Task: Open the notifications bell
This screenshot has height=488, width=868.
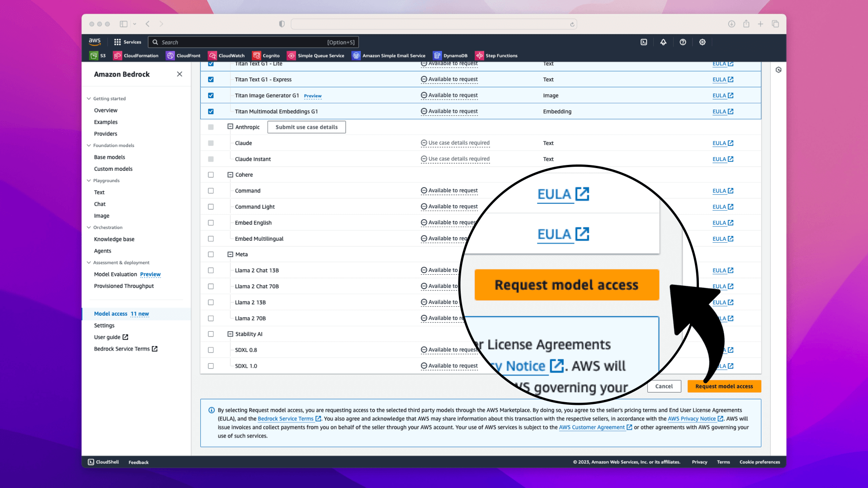Action: point(663,42)
